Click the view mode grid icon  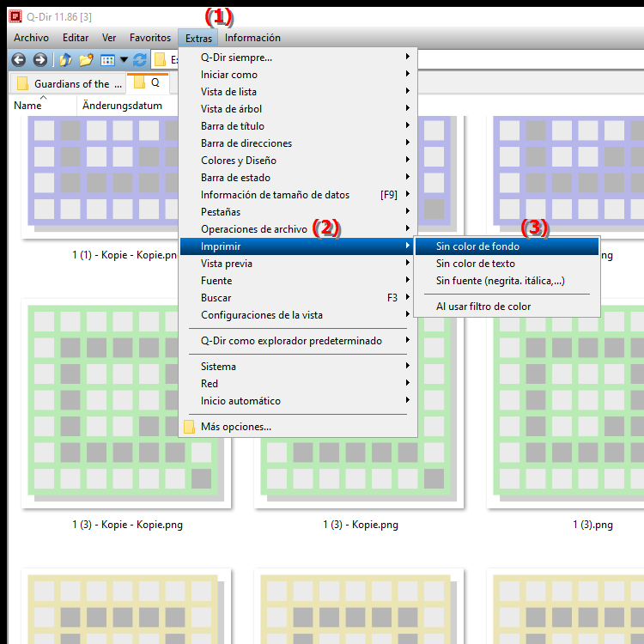click(107, 60)
